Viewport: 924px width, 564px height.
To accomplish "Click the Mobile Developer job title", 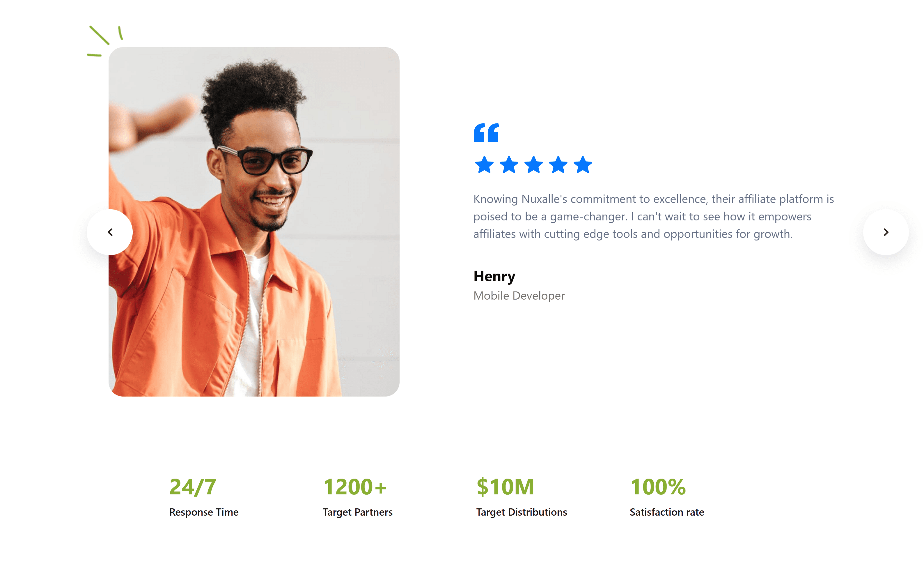I will click(x=519, y=296).
